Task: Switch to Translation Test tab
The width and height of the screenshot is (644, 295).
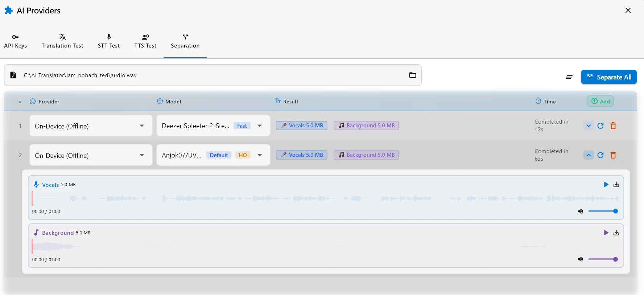Action: pos(62,41)
